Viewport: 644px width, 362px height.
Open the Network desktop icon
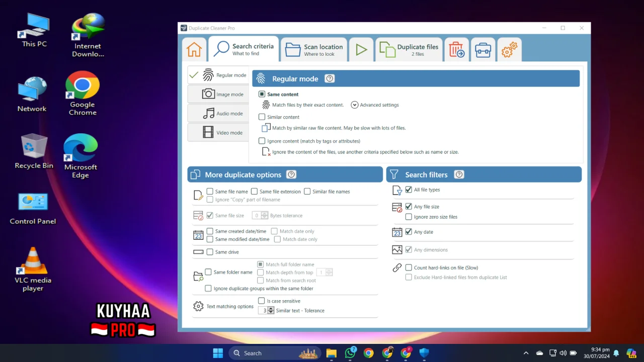point(32,95)
